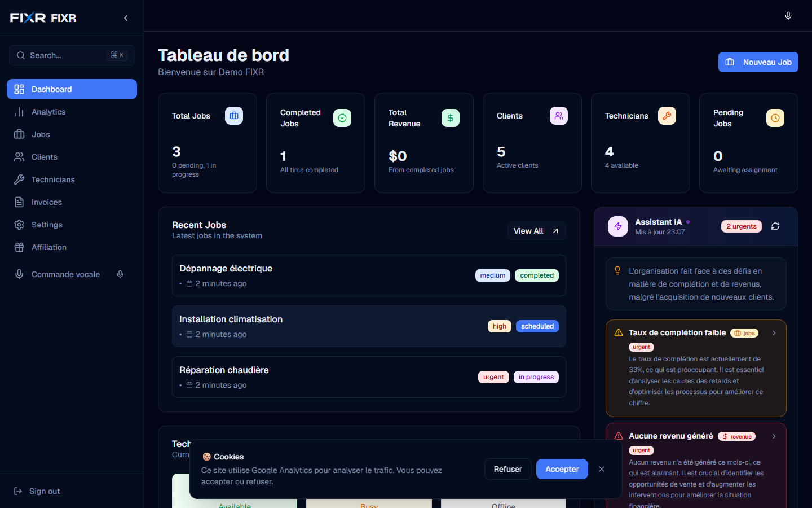Click the revenue tag on revenue alert
The width and height of the screenshot is (812, 508).
tap(737, 436)
